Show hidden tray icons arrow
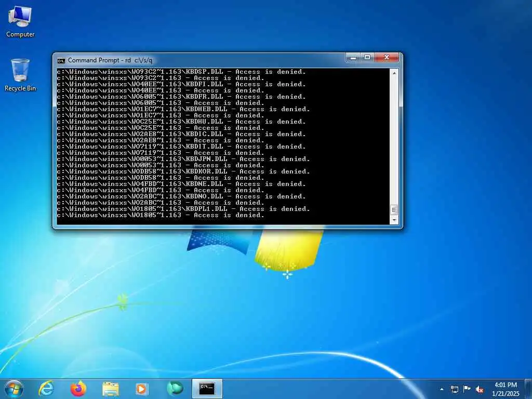The height and width of the screenshot is (399, 532). point(442,389)
